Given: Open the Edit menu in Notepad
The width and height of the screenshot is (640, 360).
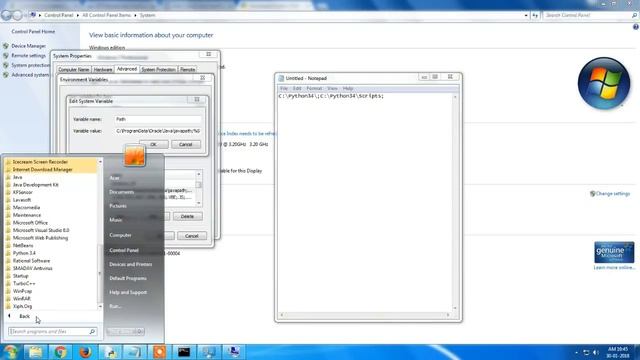Looking at the screenshot, I should 297,89.
